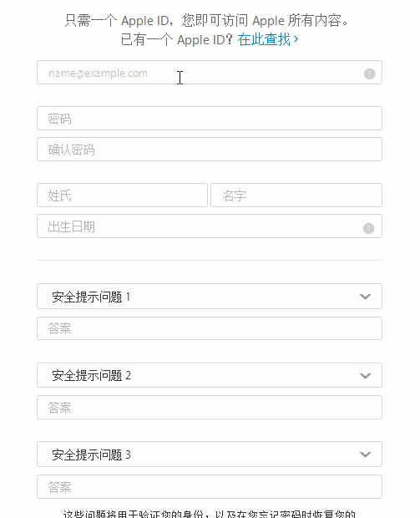Click the 只需一个 Apple ID heading text
Image resolution: width=420 pixels, height=518 pixels.
(x=206, y=21)
